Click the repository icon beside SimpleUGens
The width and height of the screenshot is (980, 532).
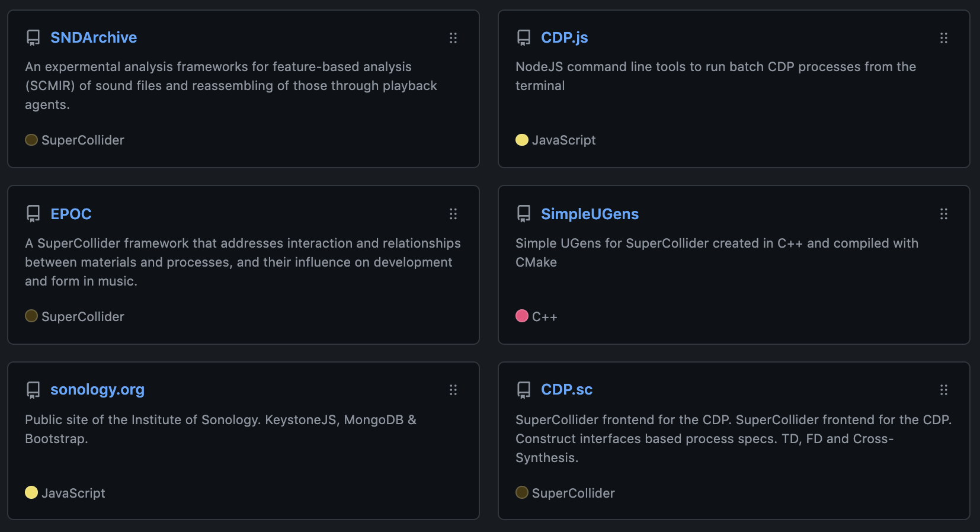(524, 214)
